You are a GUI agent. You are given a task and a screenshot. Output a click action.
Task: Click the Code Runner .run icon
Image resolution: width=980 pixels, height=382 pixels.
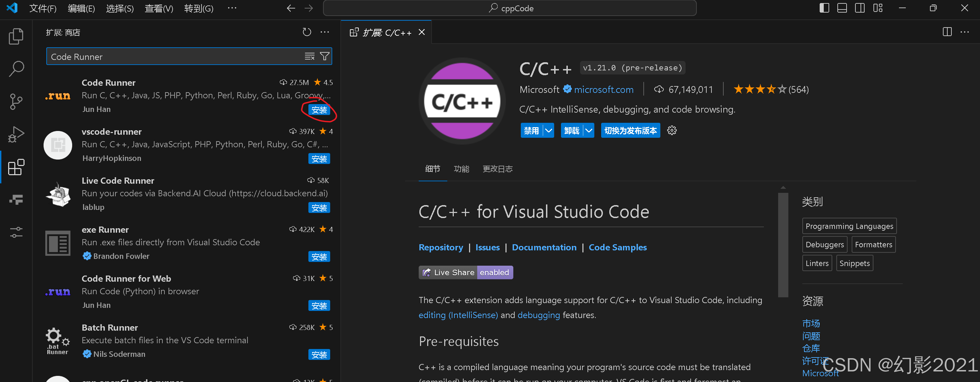click(58, 96)
